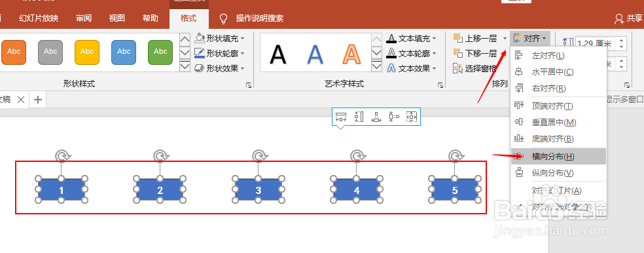Select orange outlined A WordArt style

click(x=351, y=54)
